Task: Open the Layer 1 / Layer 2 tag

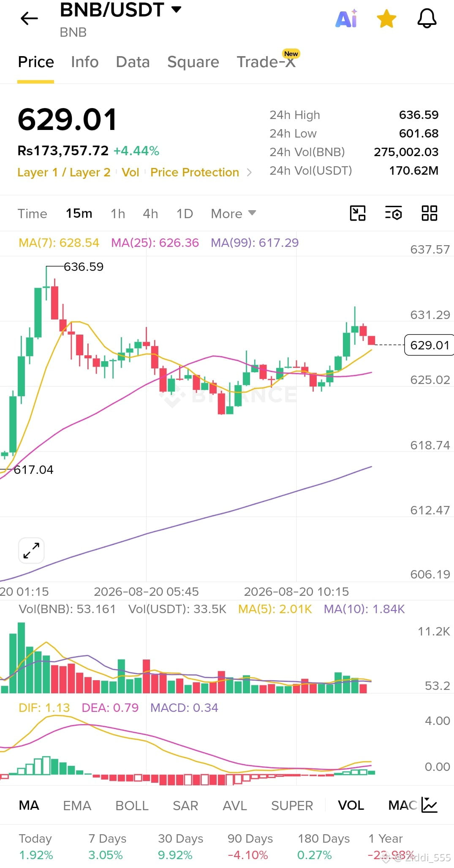Action: [64, 173]
